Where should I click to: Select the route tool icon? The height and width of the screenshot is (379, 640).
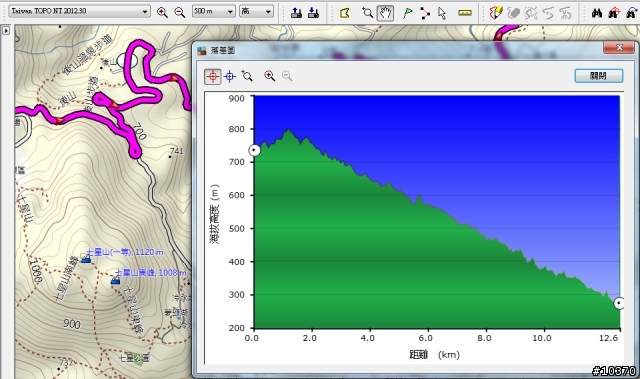[x=425, y=13]
